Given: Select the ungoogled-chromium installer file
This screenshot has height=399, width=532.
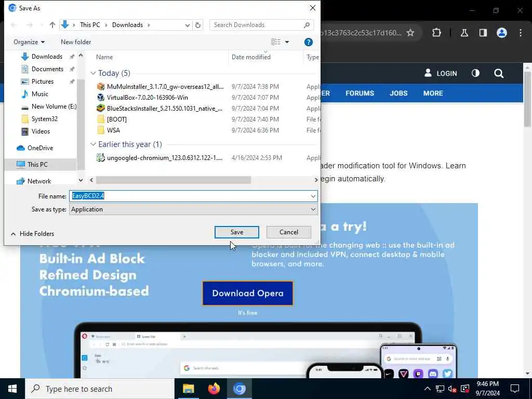Looking at the screenshot, I should pyautogui.click(x=159, y=158).
